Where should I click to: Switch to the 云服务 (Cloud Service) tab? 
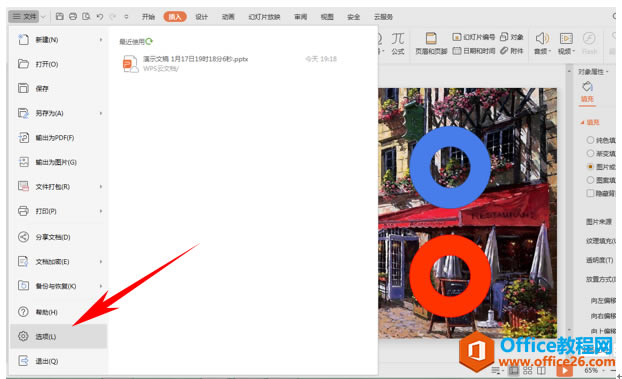pyautogui.click(x=383, y=17)
